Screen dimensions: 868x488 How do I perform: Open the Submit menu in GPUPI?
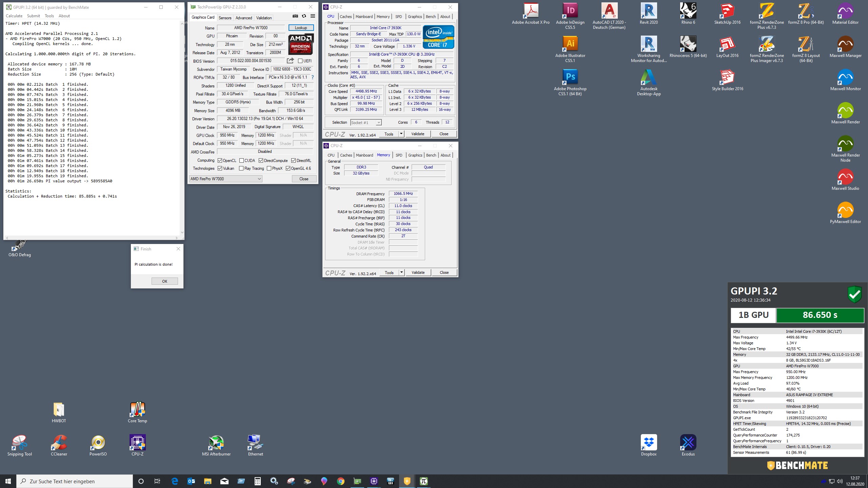pos(34,16)
